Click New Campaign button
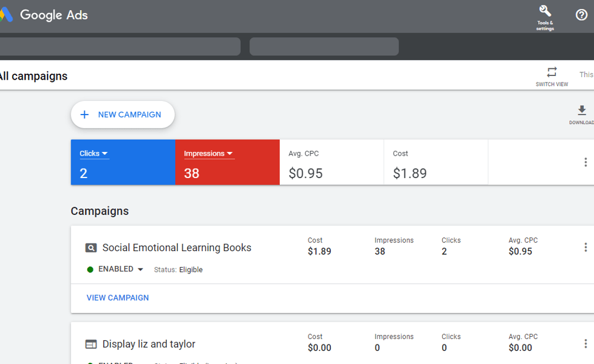594x364 pixels. point(123,115)
